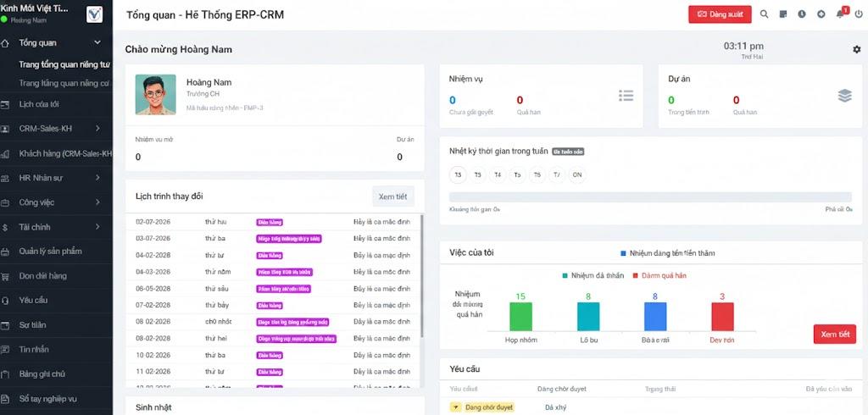Viewport: 868px width, 415px height.
Task: Open notifications bell with red badge
Action: point(841,14)
